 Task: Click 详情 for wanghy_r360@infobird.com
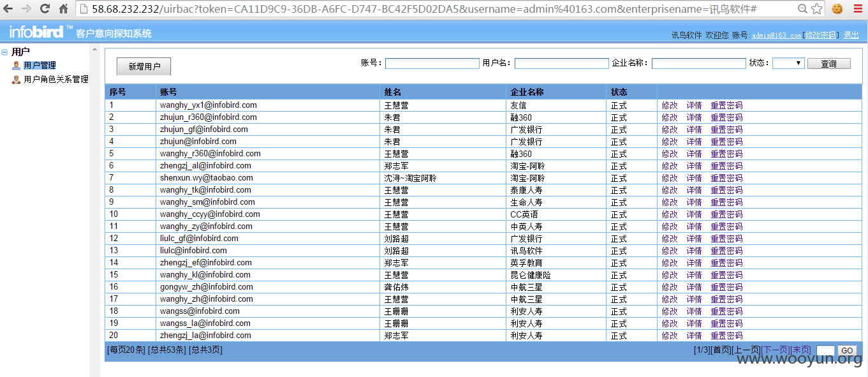(694, 154)
